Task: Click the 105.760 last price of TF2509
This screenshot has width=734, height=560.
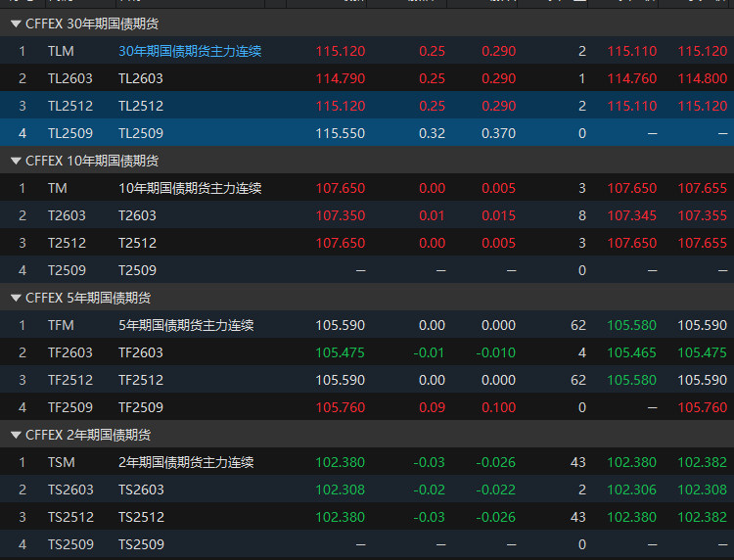Action: [x=341, y=407]
